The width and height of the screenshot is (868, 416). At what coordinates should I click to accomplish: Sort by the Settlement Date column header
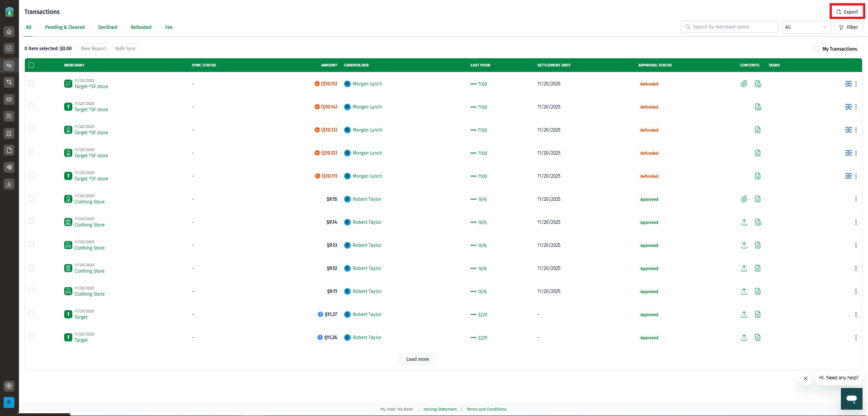554,65
